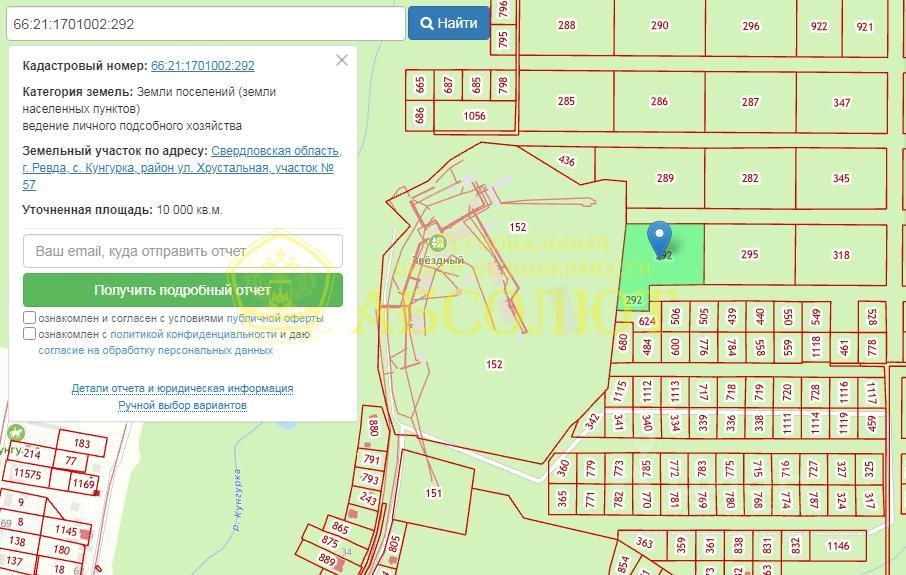Click the cadastral number search field
The height and width of the screenshot is (575, 906).
[206, 24]
